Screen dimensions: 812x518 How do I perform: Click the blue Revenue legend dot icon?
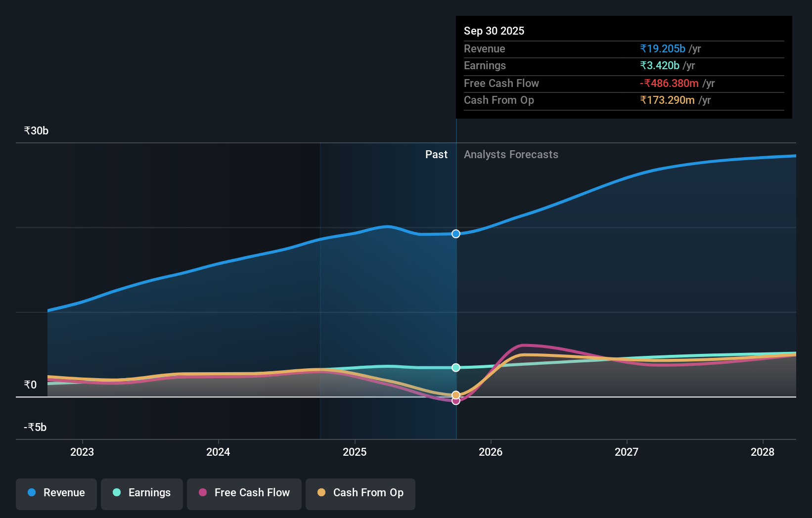coord(31,493)
